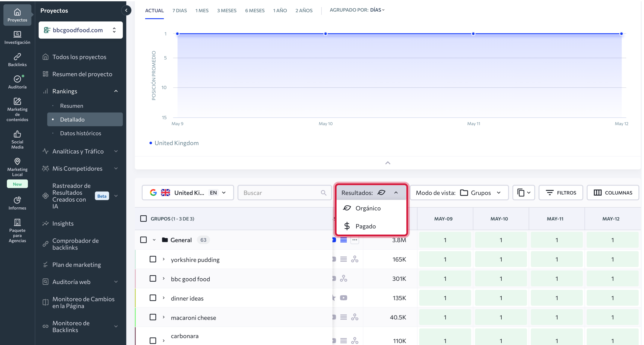The height and width of the screenshot is (345, 644).
Task: Switch to the 1 AÑO tab
Action: pyautogui.click(x=280, y=10)
